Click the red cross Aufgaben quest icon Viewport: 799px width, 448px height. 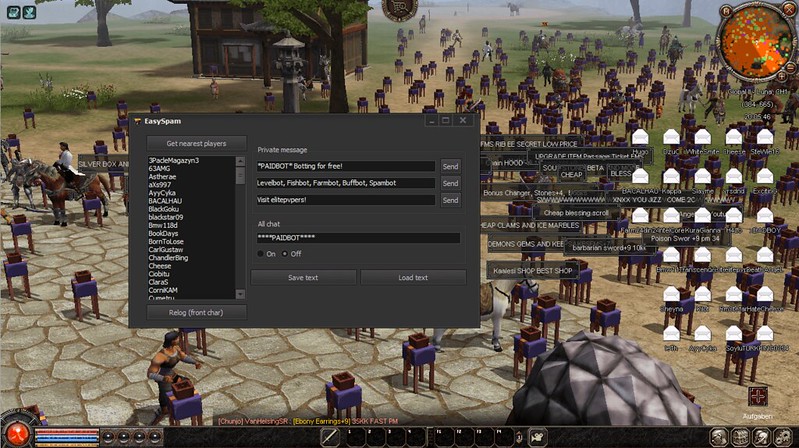[x=758, y=397]
